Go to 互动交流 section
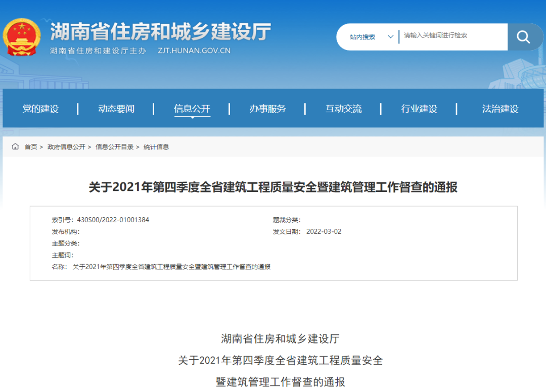 (343, 109)
